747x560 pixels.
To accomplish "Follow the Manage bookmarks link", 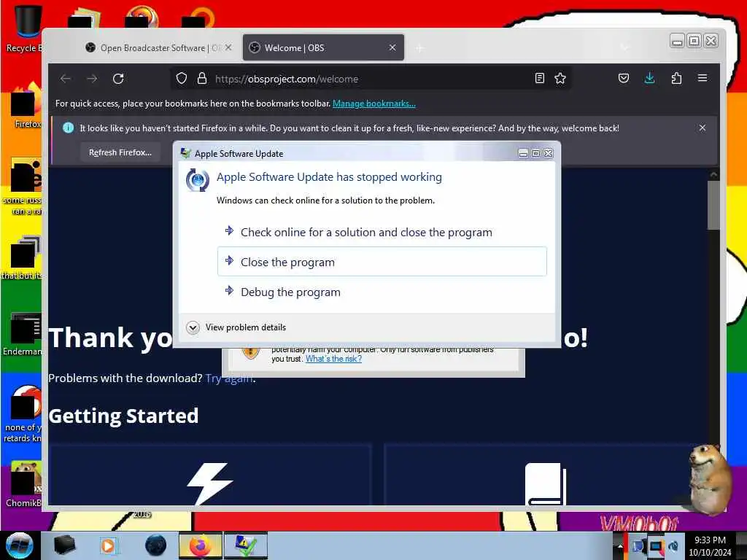I will pyautogui.click(x=374, y=104).
